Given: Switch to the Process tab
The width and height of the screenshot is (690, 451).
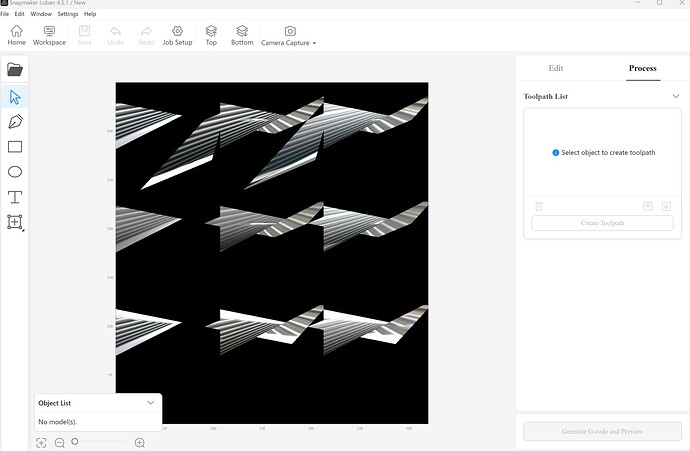Looking at the screenshot, I should (642, 68).
